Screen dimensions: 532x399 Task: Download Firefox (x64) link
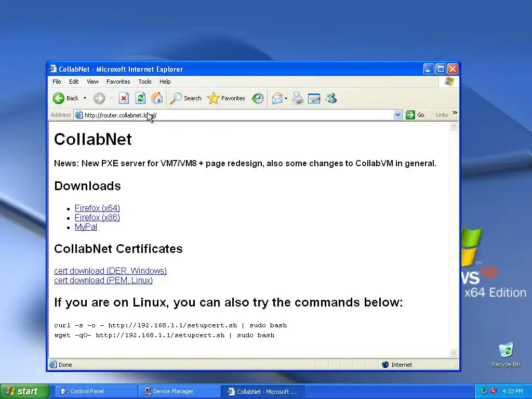point(97,208)
